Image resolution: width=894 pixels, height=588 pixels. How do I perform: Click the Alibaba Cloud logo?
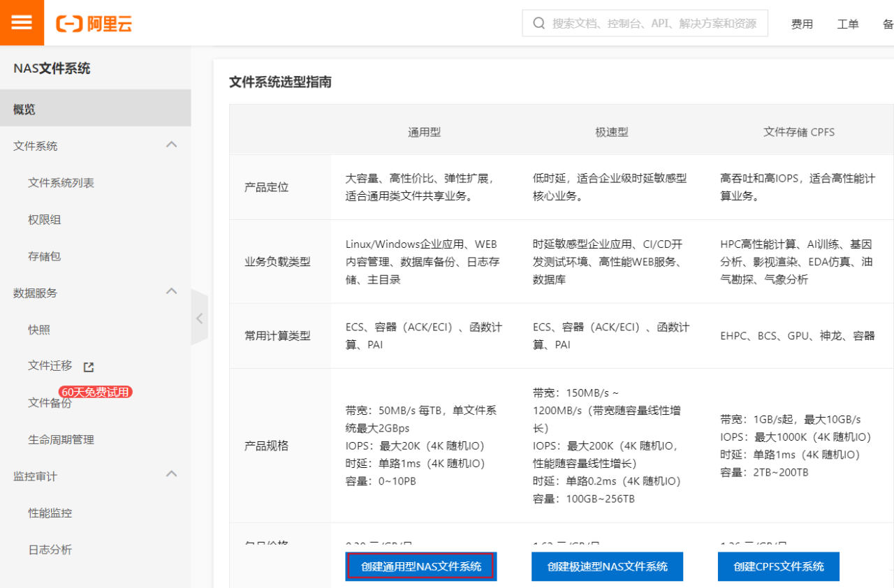pyautogui.click(x=94, y=24)
